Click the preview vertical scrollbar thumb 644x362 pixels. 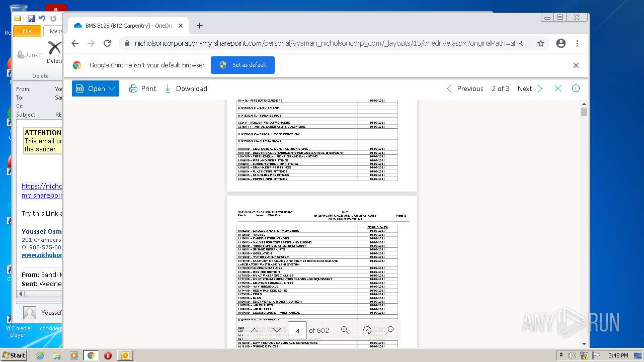click(584, 112)
